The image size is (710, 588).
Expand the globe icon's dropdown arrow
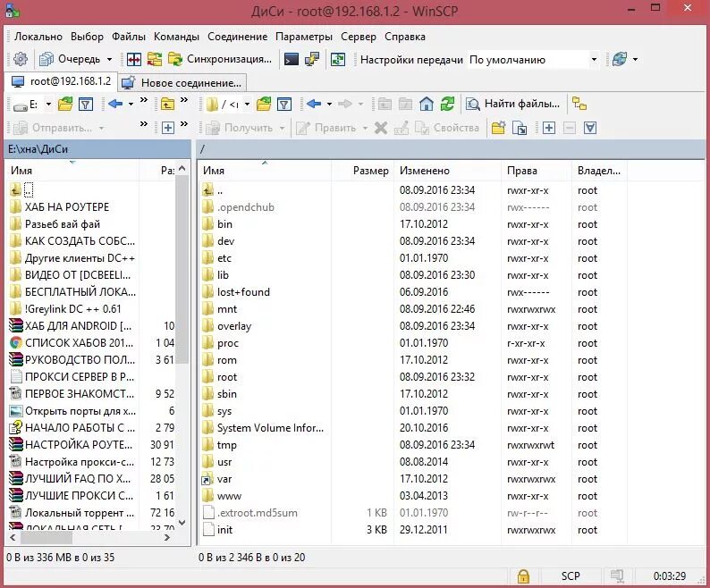(x=635, y=59)
